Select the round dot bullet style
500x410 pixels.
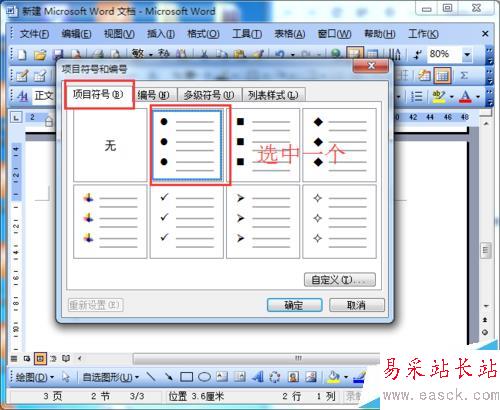[x=187, y=145]
